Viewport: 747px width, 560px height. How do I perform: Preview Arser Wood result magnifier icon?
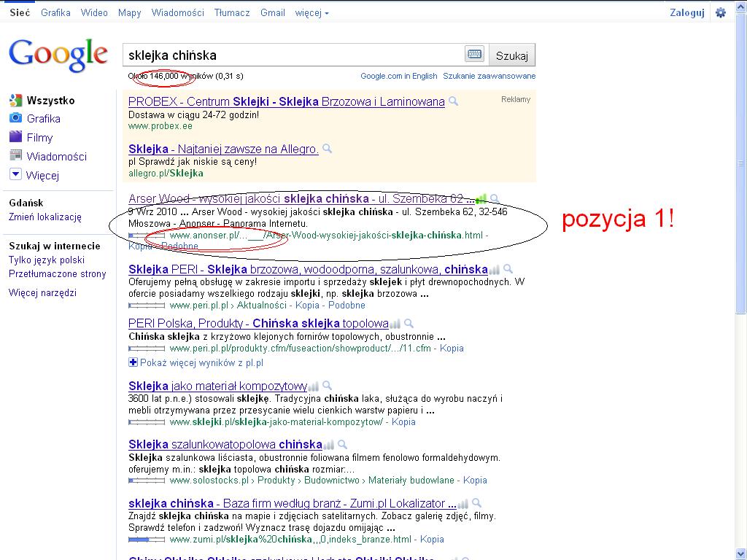495,198
